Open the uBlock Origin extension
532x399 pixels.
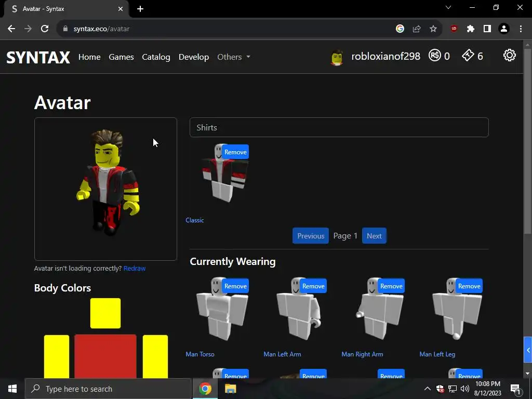[x=454, y=29]
